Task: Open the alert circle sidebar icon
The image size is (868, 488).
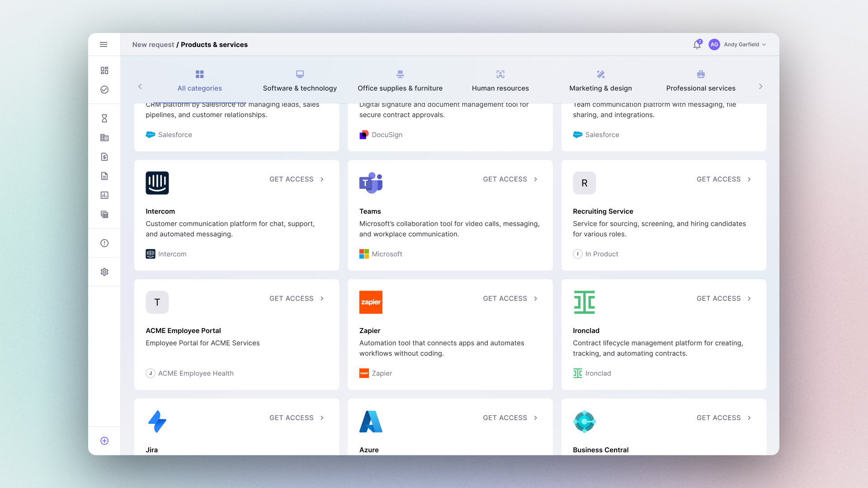Action: [104, 243]
